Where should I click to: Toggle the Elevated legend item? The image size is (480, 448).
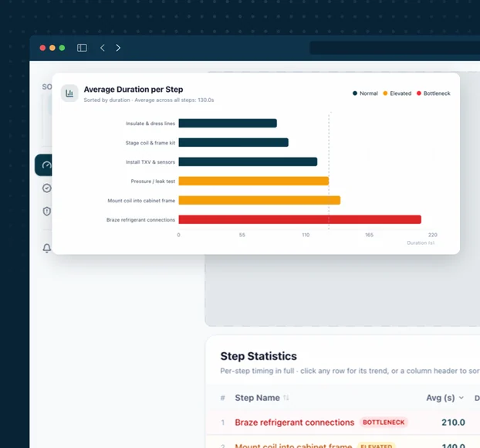(397, 93)
